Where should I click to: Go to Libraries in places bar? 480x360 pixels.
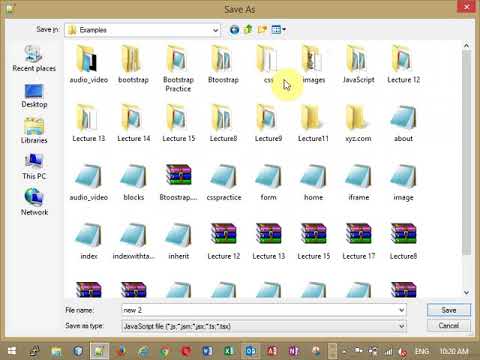[x=34, y=131]
